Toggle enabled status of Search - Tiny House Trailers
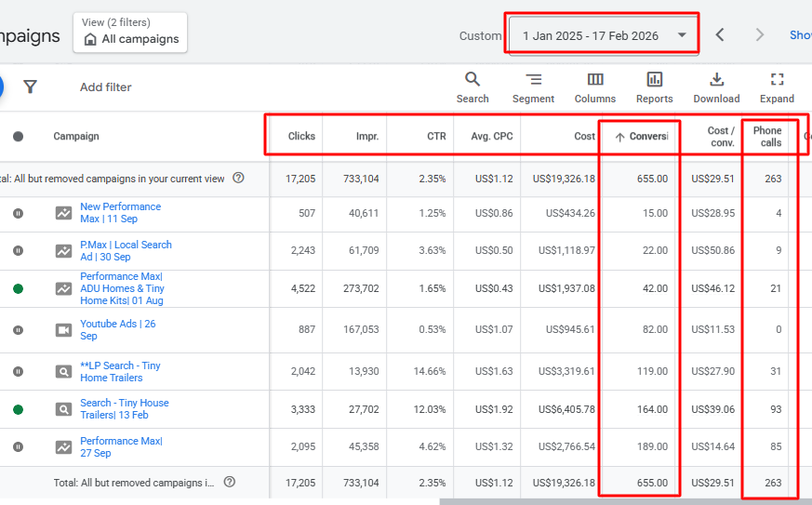Viewport: 812px width, 505px height. pos(18,410)
